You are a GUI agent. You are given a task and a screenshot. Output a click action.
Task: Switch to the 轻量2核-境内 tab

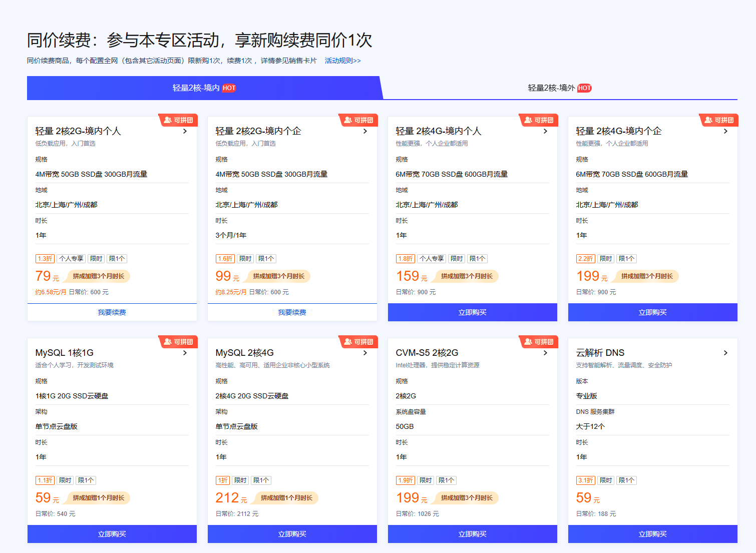point(204,88)
